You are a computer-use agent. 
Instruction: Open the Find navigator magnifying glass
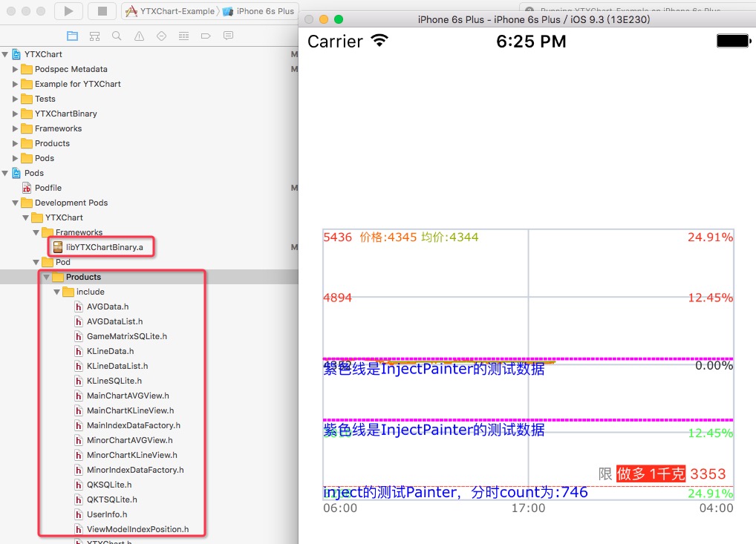coord(115,35)
